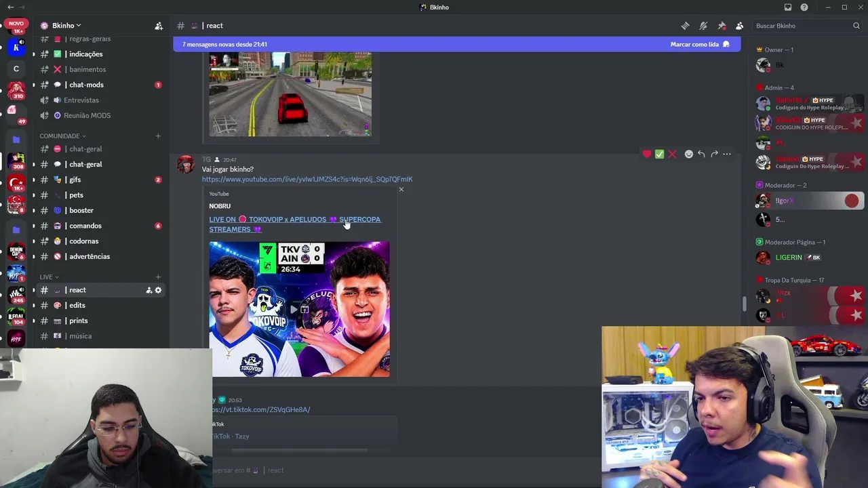Open the vt.tiktok.com link
The height and width of the screenshot is (488, 868).
(260, 410)
